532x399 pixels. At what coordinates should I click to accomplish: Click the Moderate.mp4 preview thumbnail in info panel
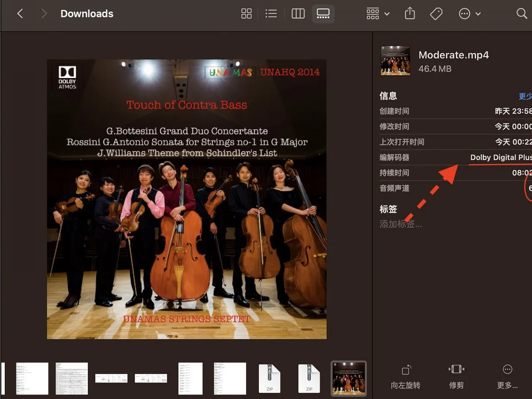point(395,61)
